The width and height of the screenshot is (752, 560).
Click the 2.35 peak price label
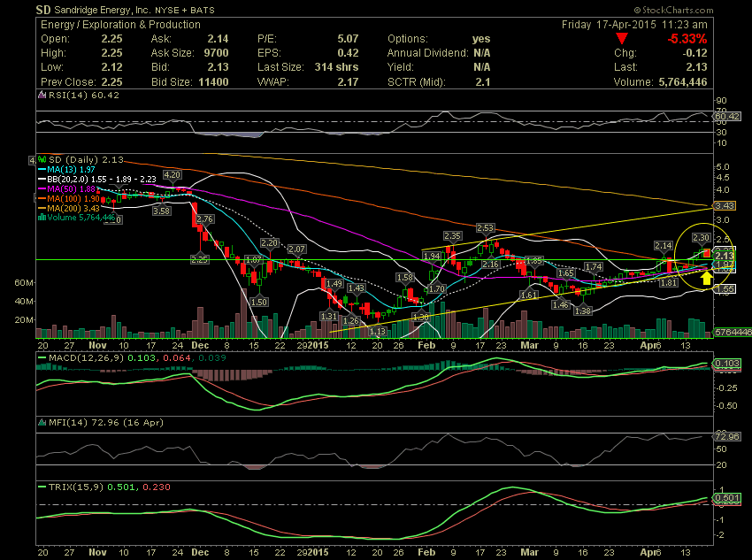452,236
